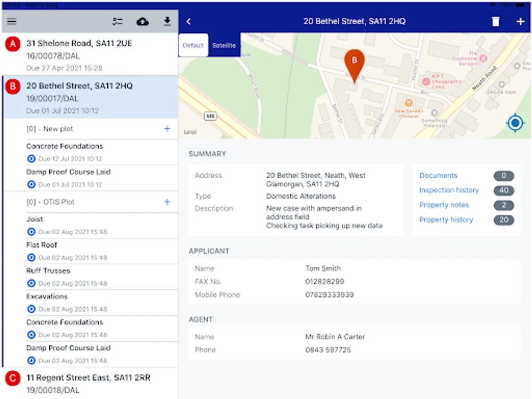
Task: Click the plus icon in the header bar
Action: tap(520, 22)
